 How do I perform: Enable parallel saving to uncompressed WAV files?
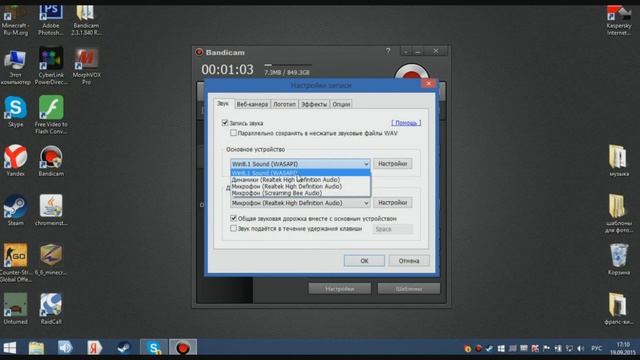(x=233, y=133)
